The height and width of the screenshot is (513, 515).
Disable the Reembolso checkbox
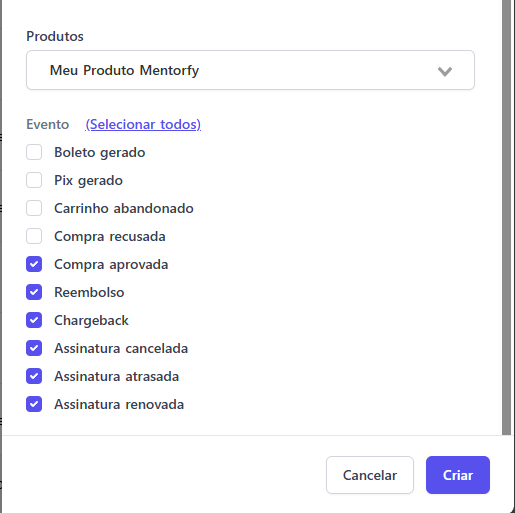point(34,292)
